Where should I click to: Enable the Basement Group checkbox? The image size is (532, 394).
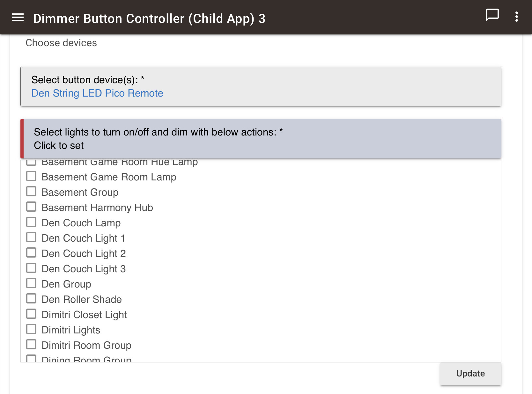click(31, 192)
